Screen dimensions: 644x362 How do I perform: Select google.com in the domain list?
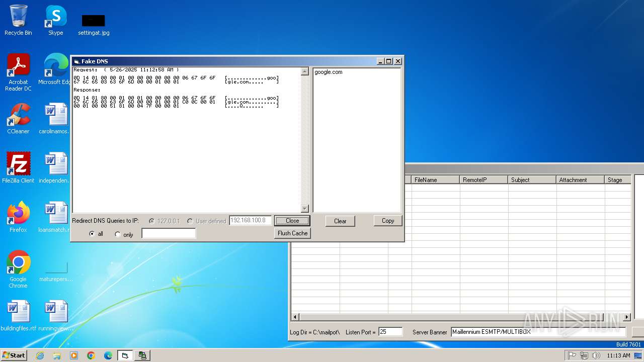coord(329,72)
